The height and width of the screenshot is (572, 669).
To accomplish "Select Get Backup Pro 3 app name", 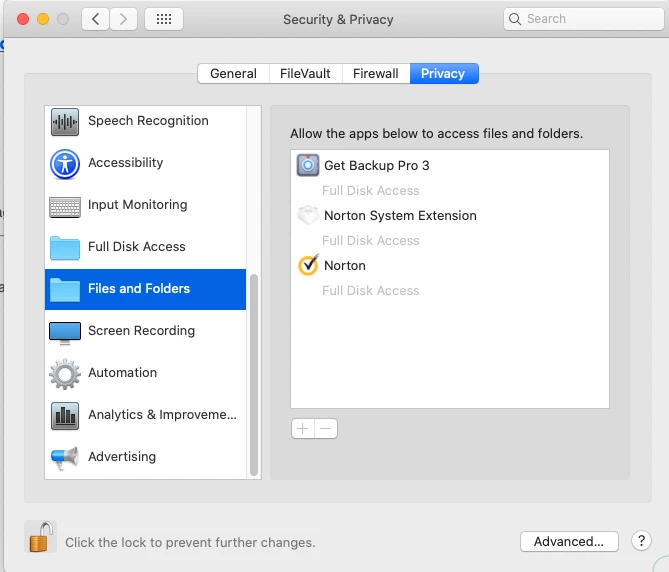I will click(x=377, y=166).
